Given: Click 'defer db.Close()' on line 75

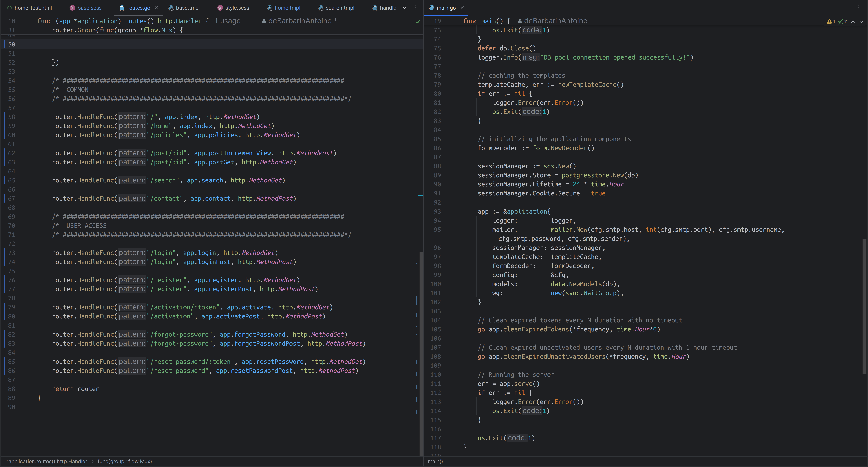Looking at the screenshot, I should coord(507,48).
